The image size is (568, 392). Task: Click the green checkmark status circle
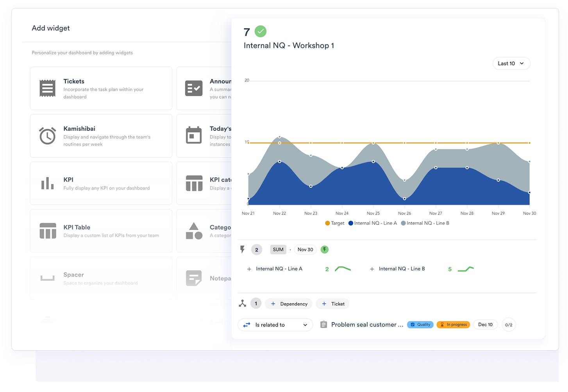(261, 31)
